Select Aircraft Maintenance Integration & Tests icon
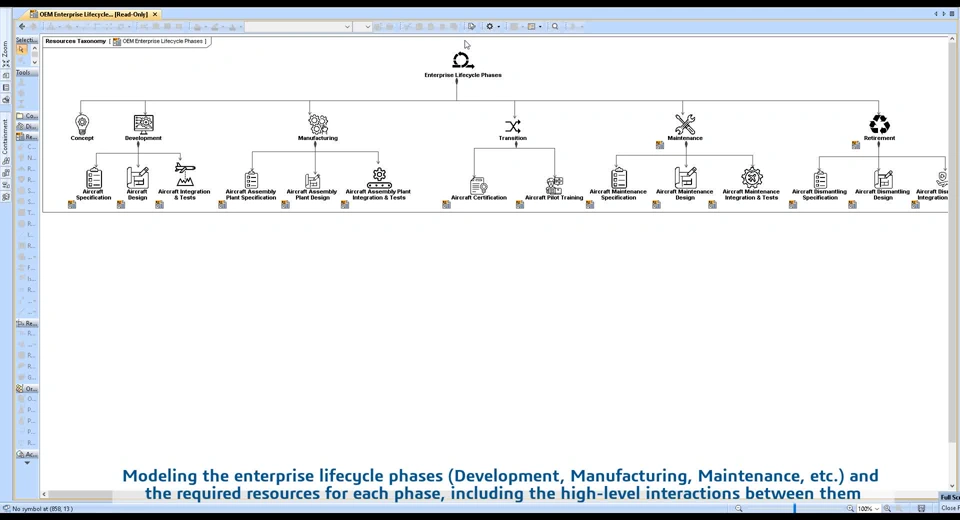 751,178
